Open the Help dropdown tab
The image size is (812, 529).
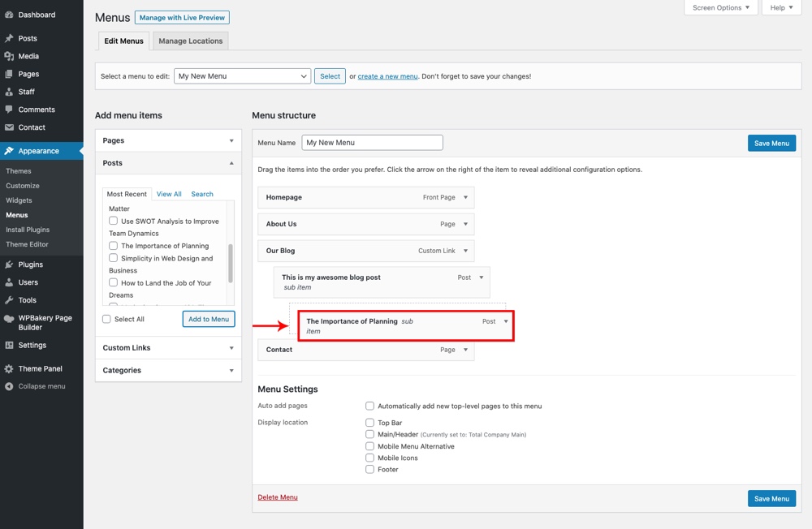pyautogui.click(x=781, y=8)
